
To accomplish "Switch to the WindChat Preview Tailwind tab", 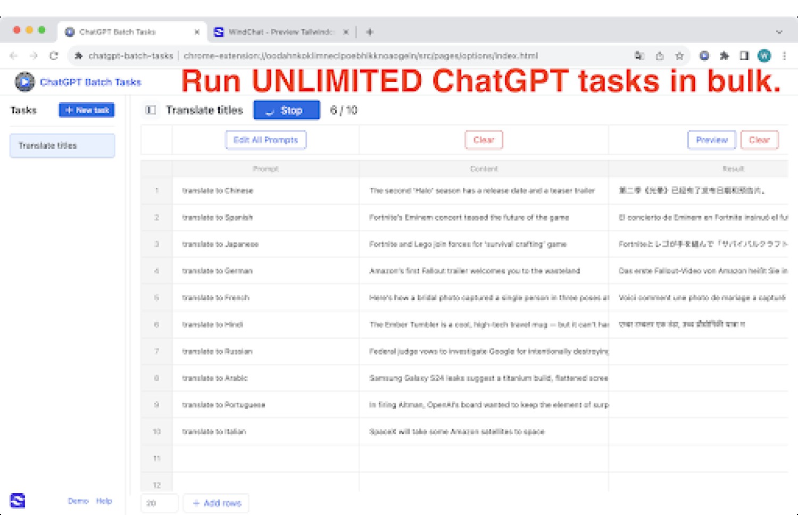I will [281, 32].
